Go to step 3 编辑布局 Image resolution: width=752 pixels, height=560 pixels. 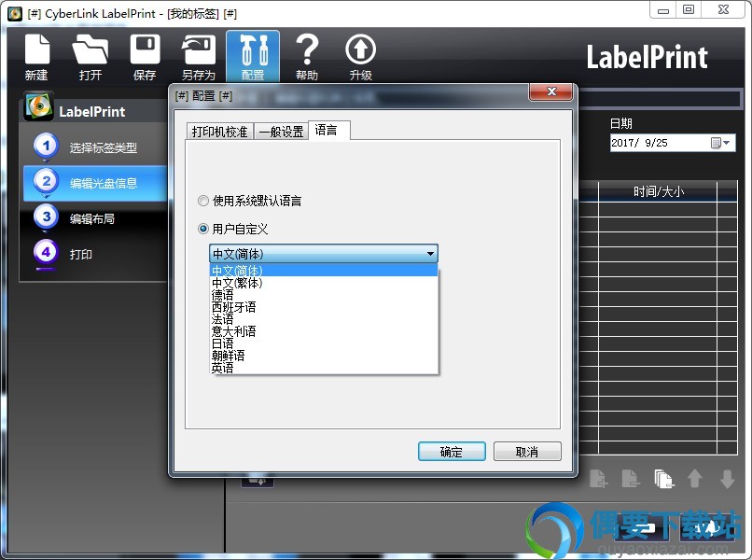(x=93, y=218)
